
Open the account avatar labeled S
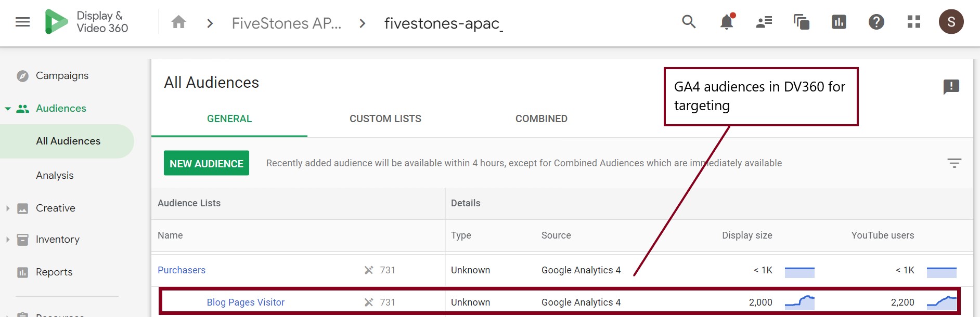pos(951,22)
